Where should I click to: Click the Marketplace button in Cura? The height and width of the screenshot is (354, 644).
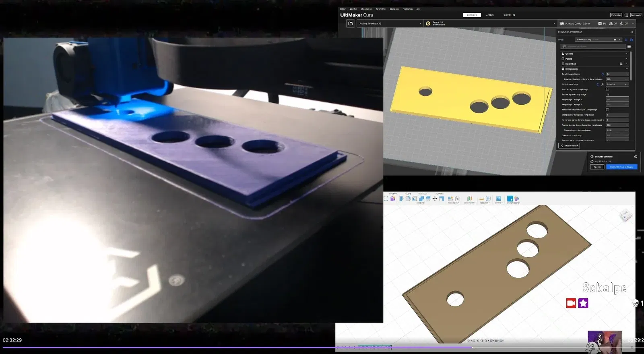(616, 15)
